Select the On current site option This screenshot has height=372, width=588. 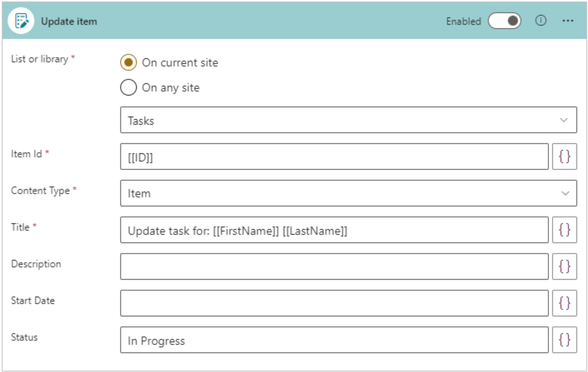pos(129,62)
